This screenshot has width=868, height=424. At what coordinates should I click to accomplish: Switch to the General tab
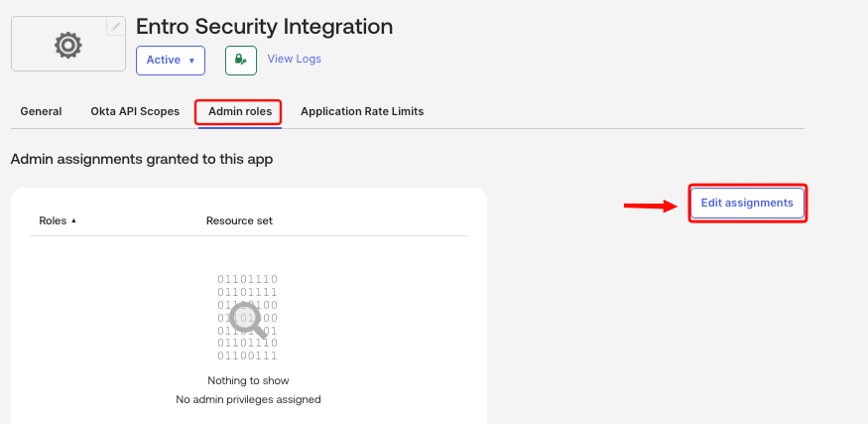(x=41, y=111)
